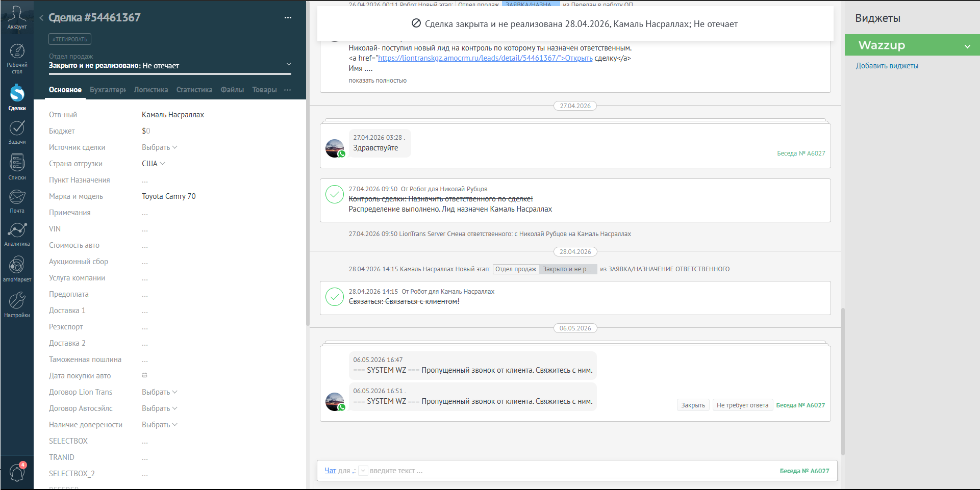This screenshot has width=980, height=490.
Task: Click the Закрыть conversation button
Action: point(693,405)
